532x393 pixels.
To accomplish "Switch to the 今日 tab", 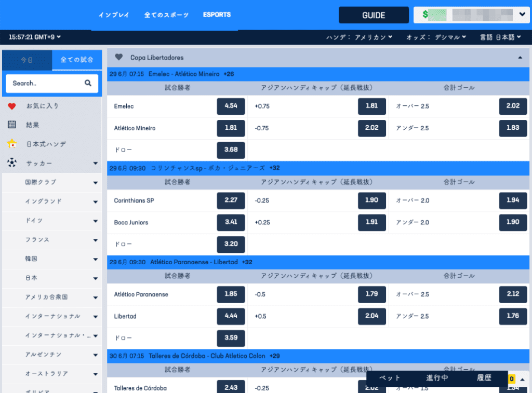I will 27,60.
